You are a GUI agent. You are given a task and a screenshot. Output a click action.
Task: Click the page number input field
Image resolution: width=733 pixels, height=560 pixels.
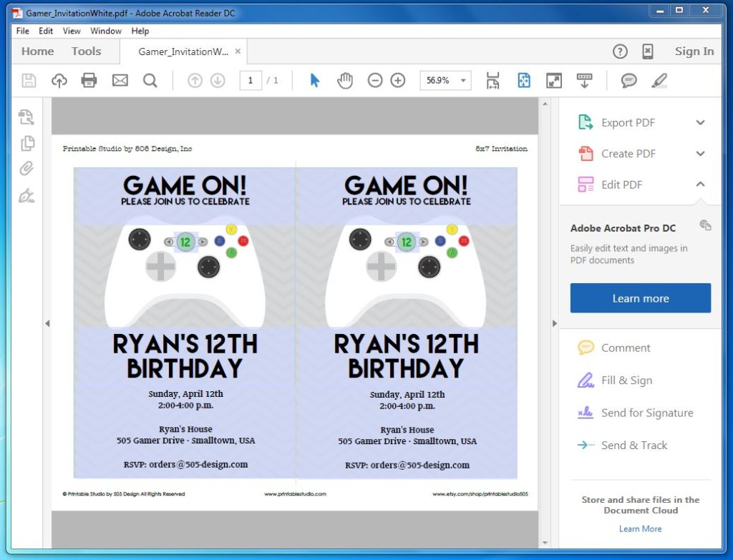point(250,80)
